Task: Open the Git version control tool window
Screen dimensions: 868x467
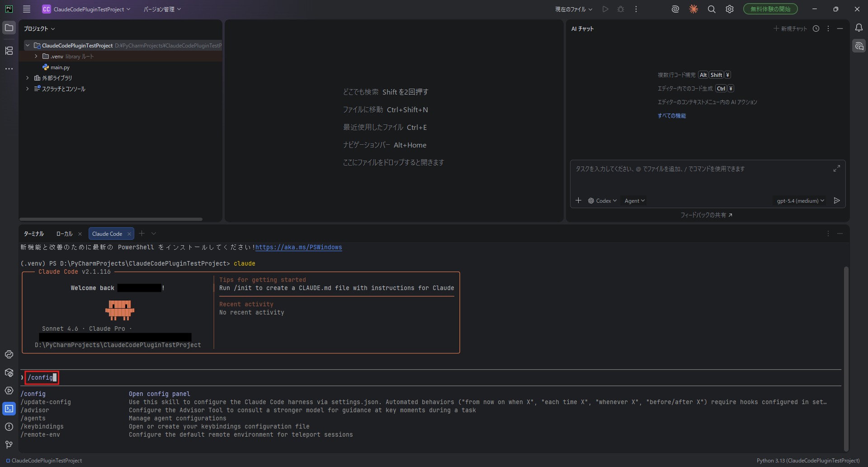Action: point(9,445)
